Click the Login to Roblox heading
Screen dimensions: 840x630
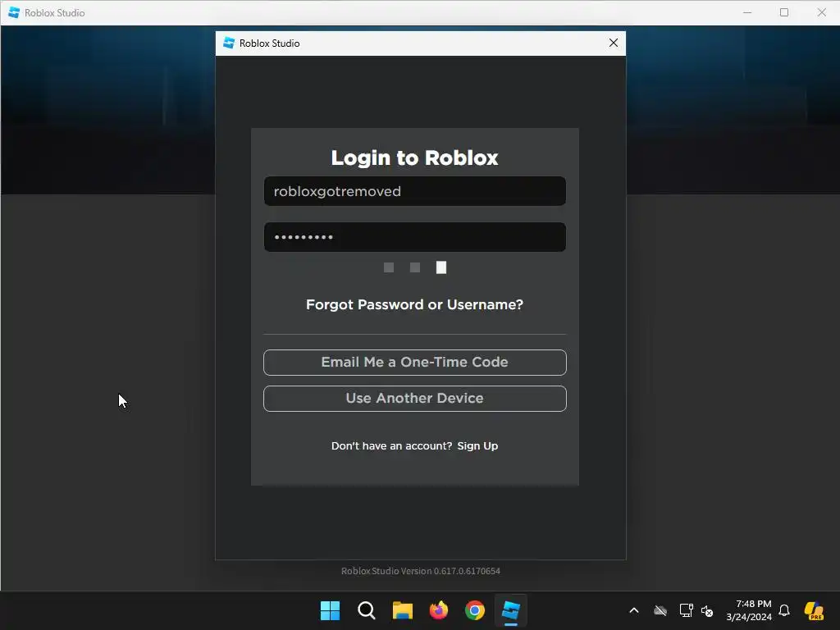coord(414,157)
